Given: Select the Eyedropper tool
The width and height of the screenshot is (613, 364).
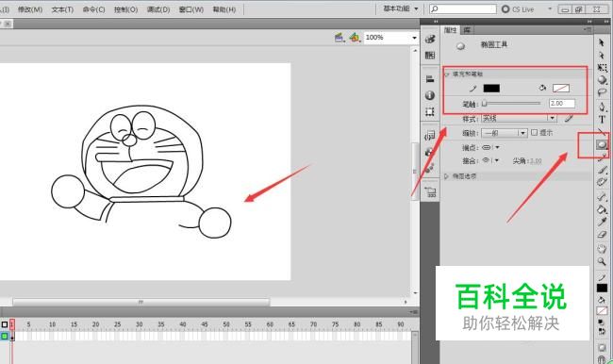Looking at the screenshot, I should pos(602,222).
